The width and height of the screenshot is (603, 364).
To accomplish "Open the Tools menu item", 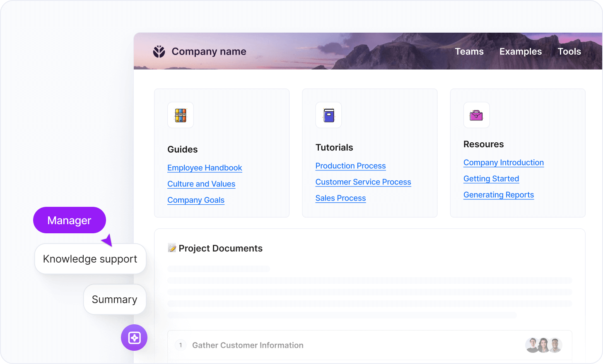I will click(569, 51).
